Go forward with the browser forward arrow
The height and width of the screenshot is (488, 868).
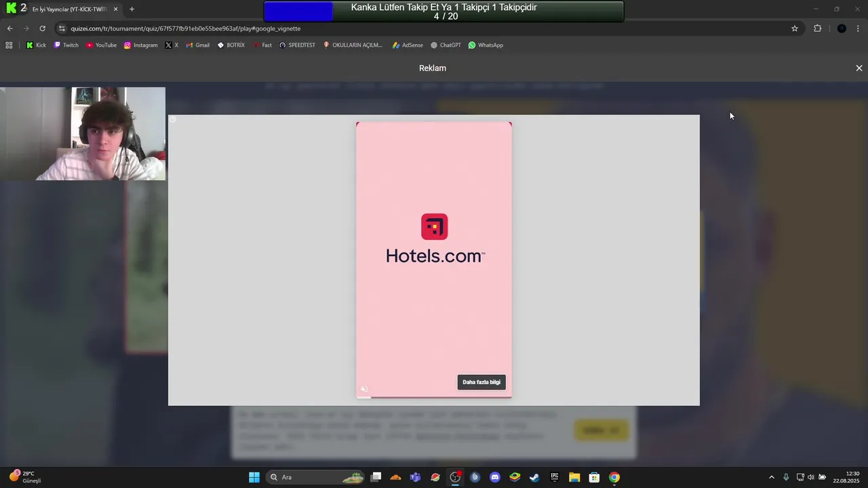pos(26,28)
